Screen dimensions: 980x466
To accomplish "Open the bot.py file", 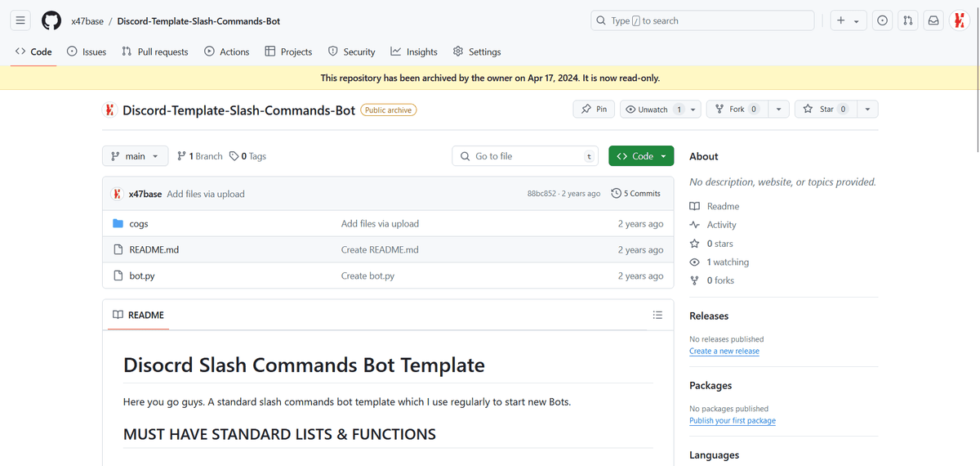I will coord(142,276).
